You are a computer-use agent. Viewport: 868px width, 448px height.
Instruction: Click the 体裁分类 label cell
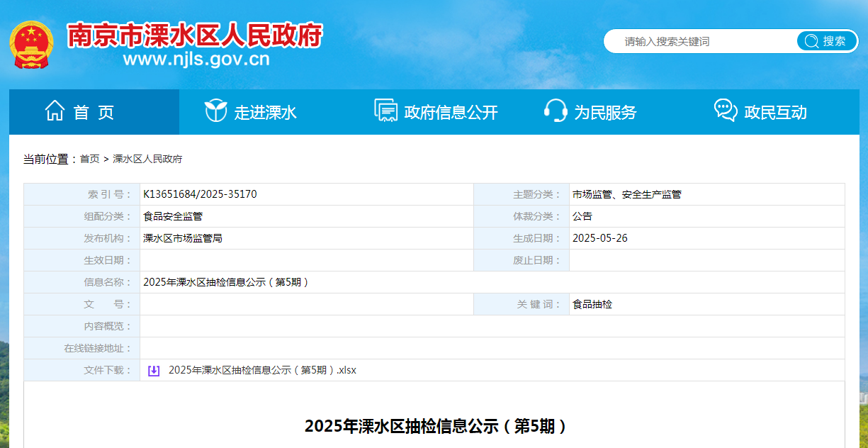(x=522, y=216)
